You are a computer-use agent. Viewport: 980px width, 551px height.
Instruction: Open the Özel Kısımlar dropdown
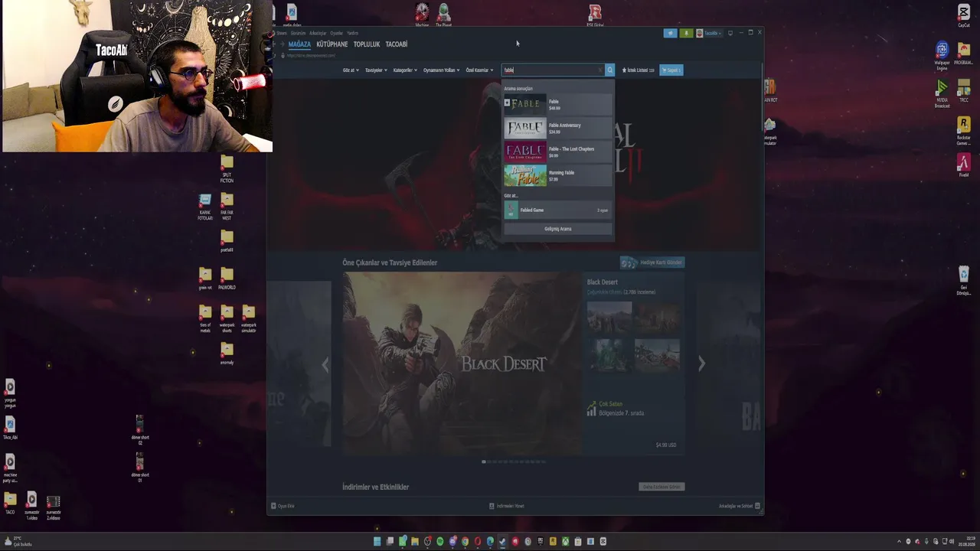(x=479, y=70)
